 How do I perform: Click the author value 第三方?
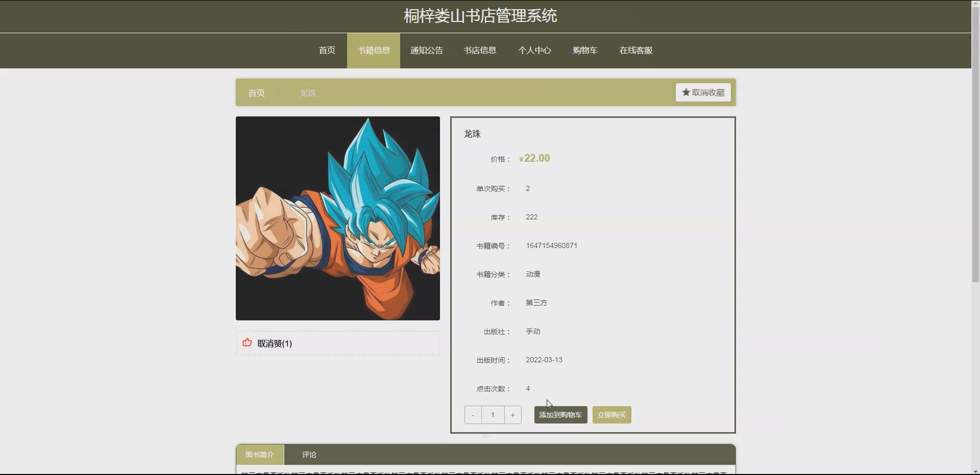click(x=537, y=303)
